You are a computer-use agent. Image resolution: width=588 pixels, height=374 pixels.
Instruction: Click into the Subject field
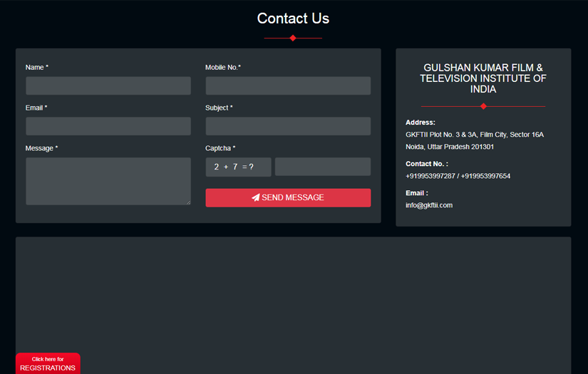coord(288,126)
